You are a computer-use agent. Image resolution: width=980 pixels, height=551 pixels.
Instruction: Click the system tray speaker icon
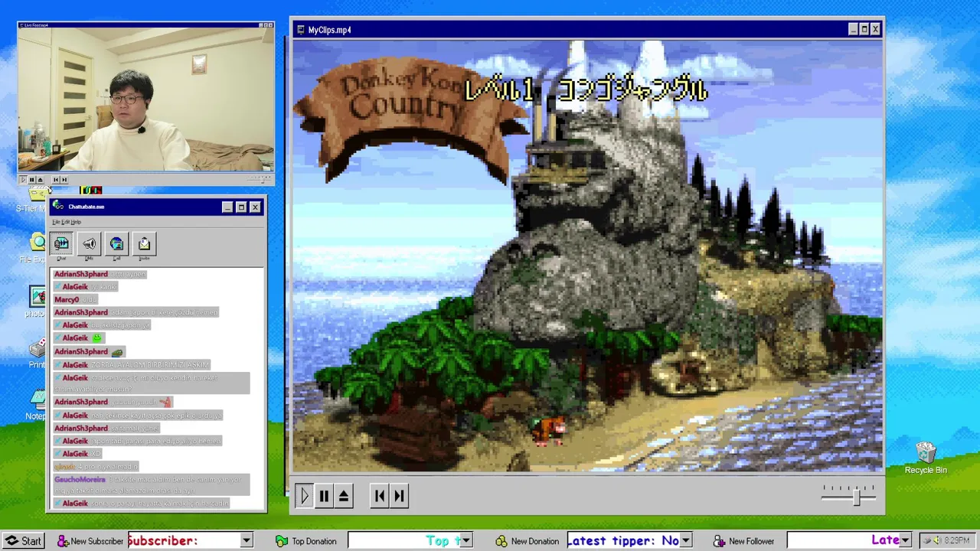pos(936,541)
